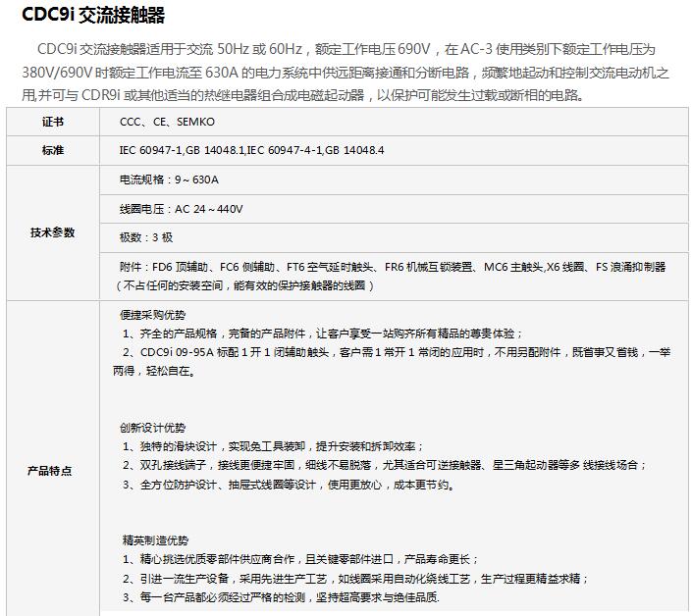Image resolution: width=692 pixels, height=616 pixels.
Task: Click the line "2、引进一流生产设备"
Action: pos(355,579)
